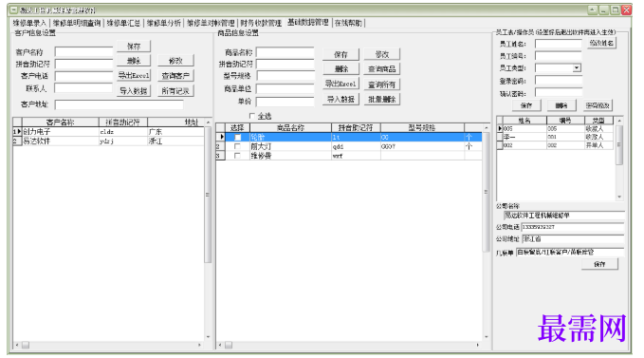Save product info with 保存 button
This screenshot has height=358, width=644.
pyautogui.click(x=340, y=54)
